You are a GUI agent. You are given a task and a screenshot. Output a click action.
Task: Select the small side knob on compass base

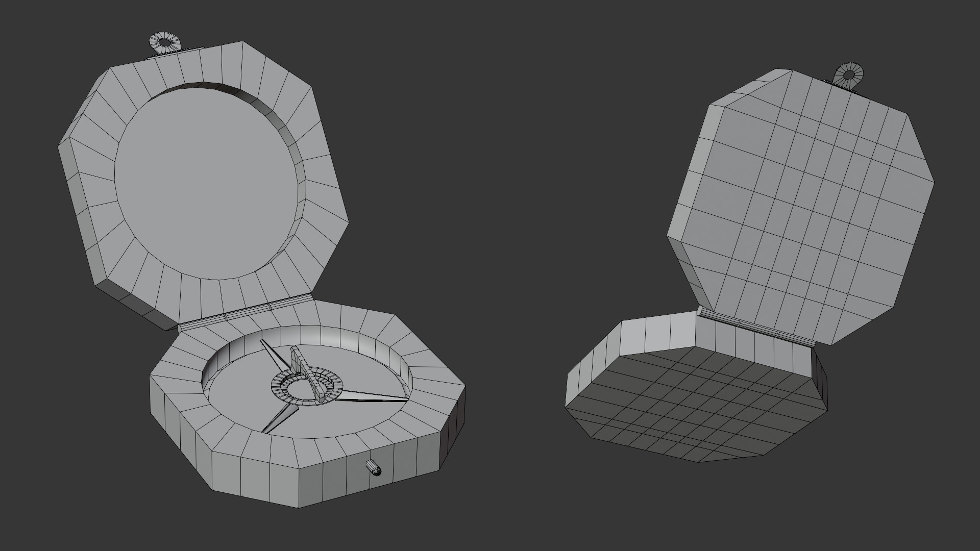pyautogui.click(x=373, y=467)
